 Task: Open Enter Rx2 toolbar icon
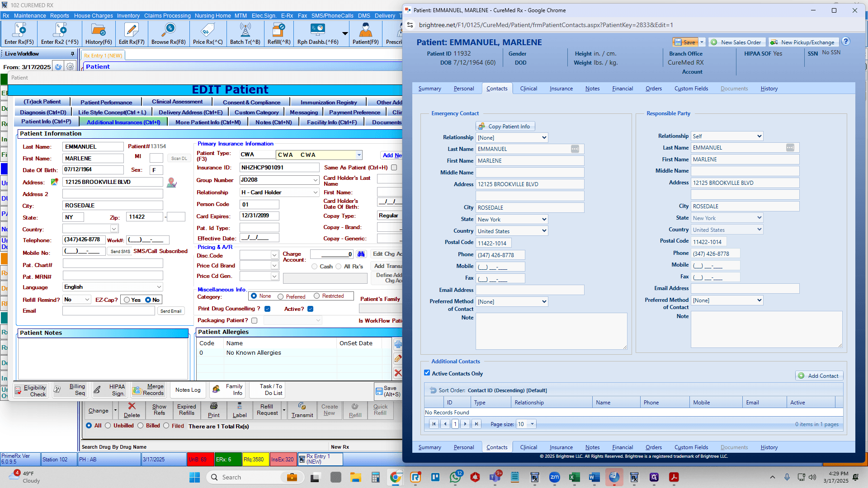point(60,34)
